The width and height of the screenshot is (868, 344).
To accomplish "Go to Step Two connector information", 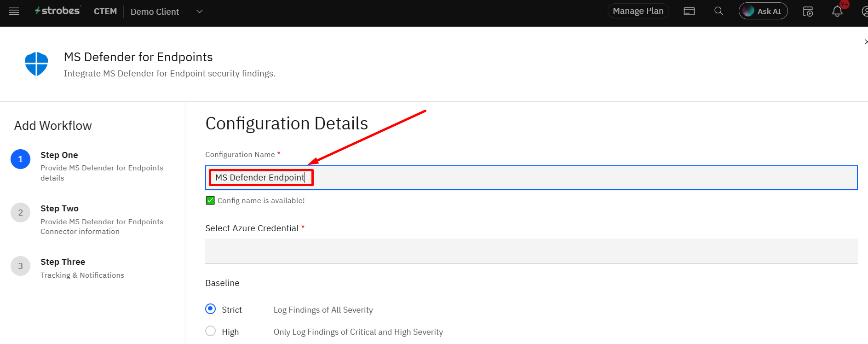I will click(87, 219).
